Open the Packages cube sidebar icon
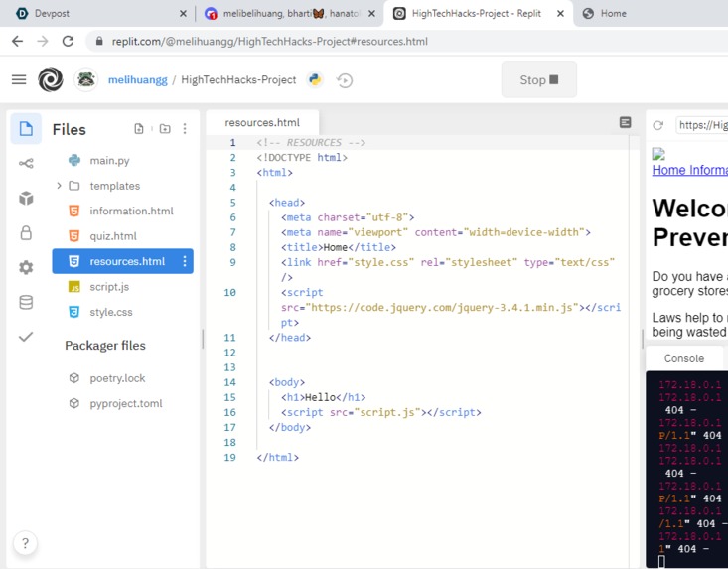 tap(26, 199)
